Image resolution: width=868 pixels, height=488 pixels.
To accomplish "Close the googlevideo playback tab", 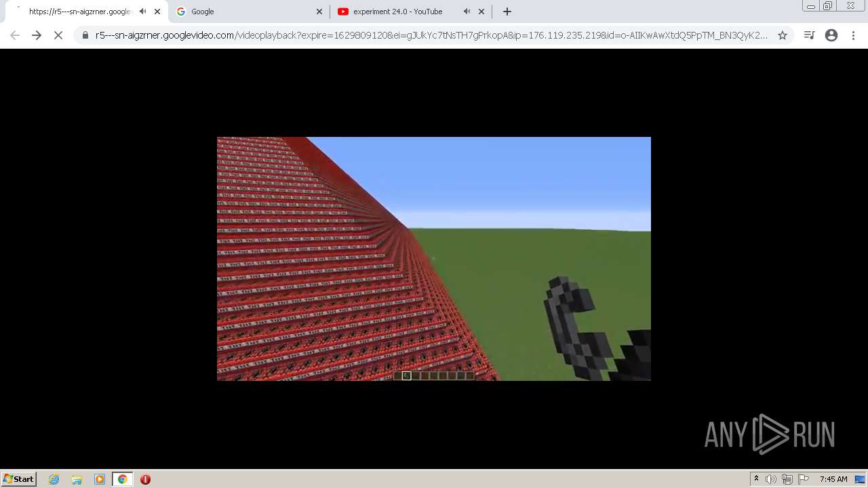I will tap(157, 12).
